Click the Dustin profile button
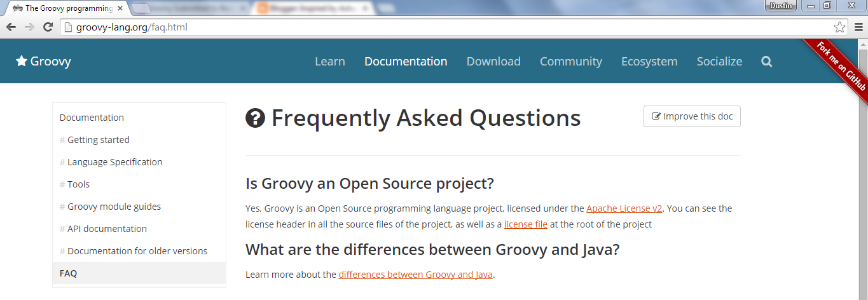Viewport: 868px width, 300px height. click(781, 5)
